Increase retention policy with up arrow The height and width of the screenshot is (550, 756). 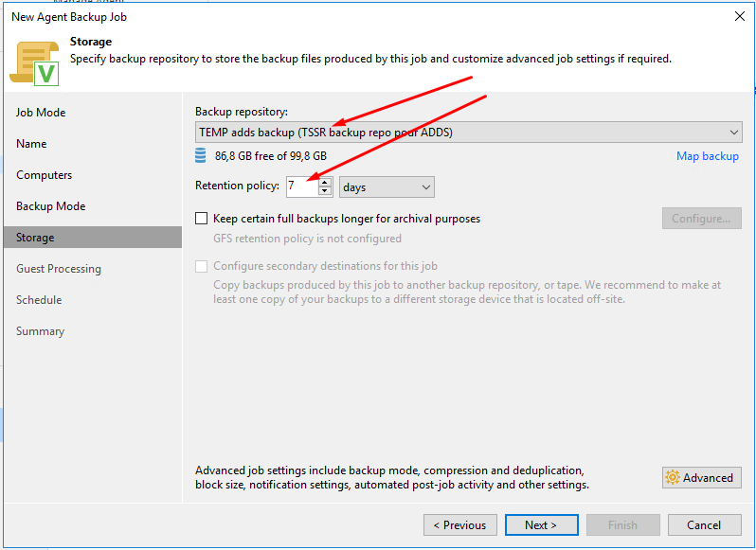(325, 182)
